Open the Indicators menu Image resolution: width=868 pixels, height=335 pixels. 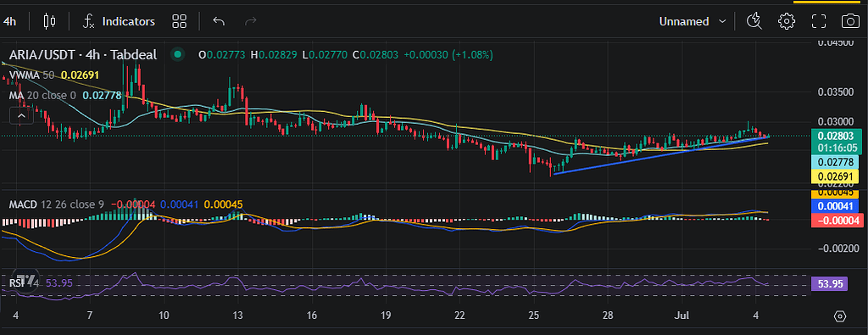point(119,21)
